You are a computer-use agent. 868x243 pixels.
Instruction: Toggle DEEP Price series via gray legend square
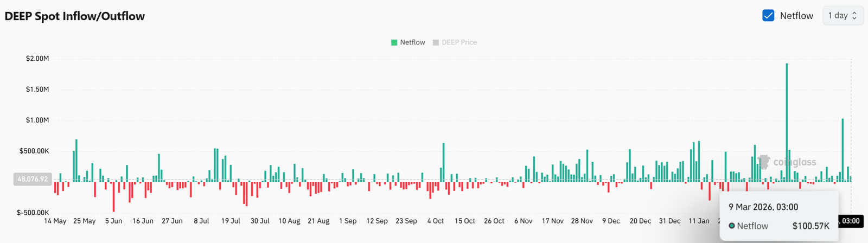pos(436,42)
